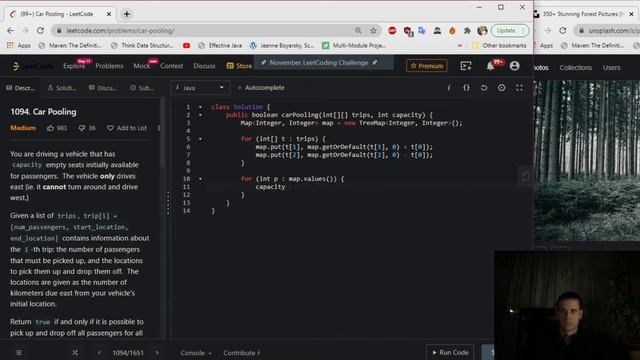Open the LeetCode Store
The width and height of the screenshot is (640, 360).
[239, 66]
